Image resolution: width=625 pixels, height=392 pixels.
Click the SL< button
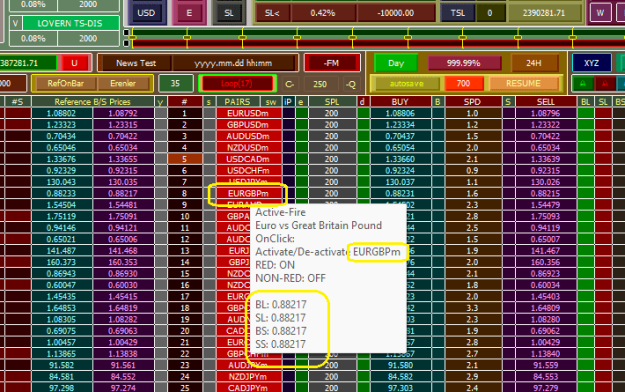[x=272, y=13]
